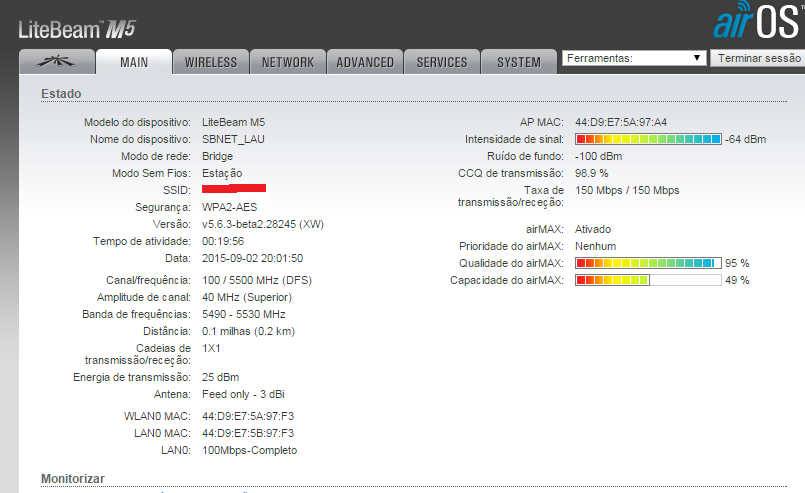Click the airMAX Ativado status
This screenshot has height=493, width=805.
(x=593, y=230)
